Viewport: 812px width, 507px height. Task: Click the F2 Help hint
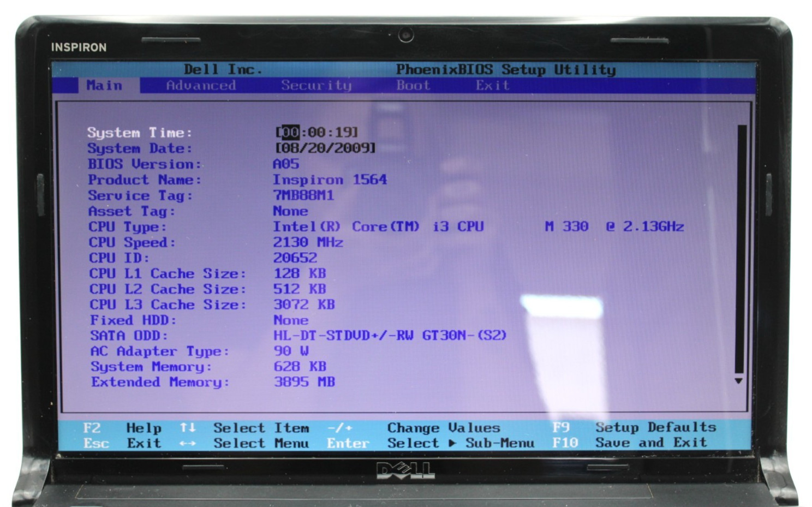pos(122,428)
